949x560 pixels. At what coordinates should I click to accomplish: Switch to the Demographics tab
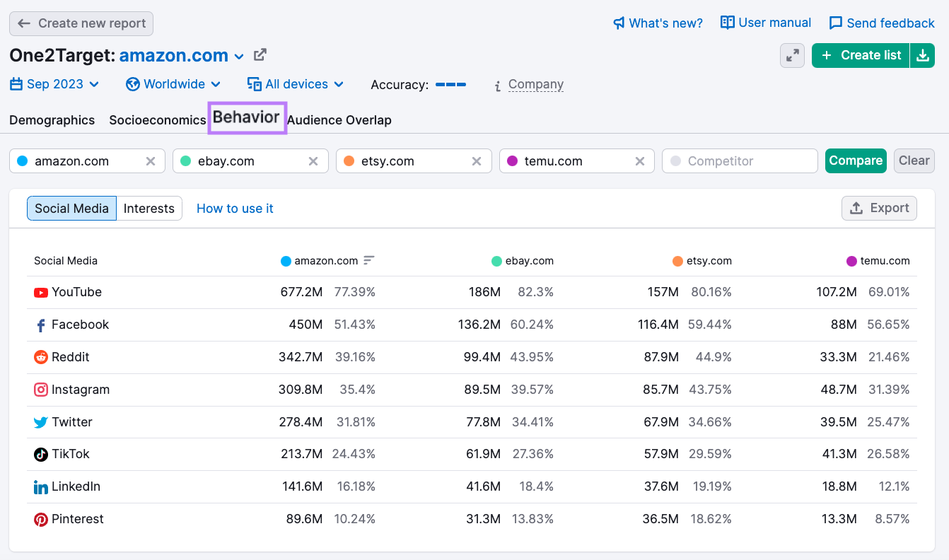click(x=52, y=120)
